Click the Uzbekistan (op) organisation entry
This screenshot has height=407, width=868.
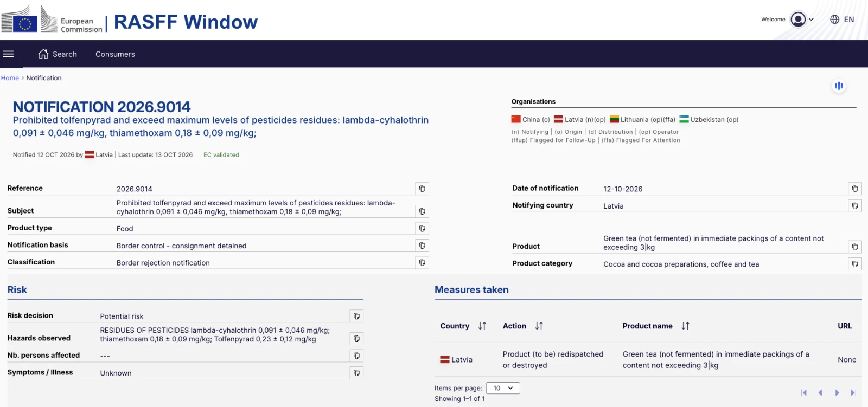(x=709, y=119)
